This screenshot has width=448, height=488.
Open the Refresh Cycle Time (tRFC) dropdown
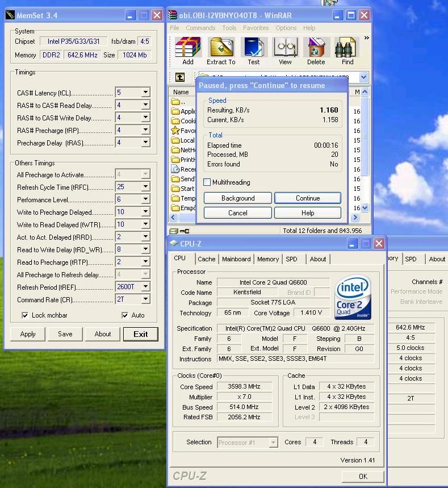(145, 186)
